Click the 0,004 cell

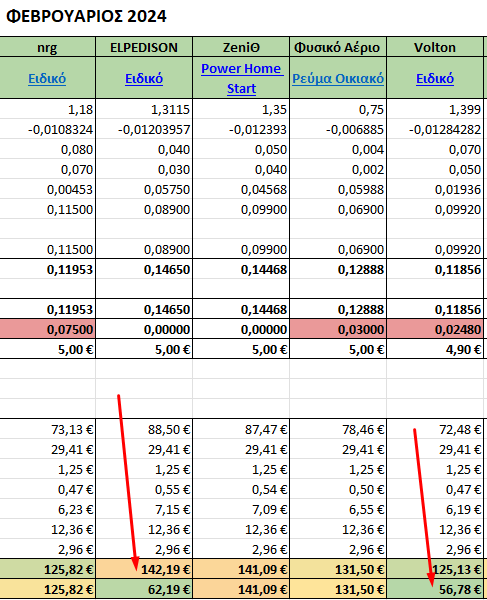tap(338, 149)
